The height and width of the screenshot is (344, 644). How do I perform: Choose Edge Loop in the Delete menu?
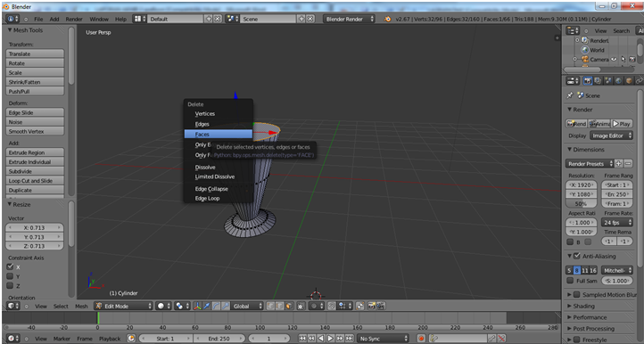pyautogui.click(x=219, y=198)
